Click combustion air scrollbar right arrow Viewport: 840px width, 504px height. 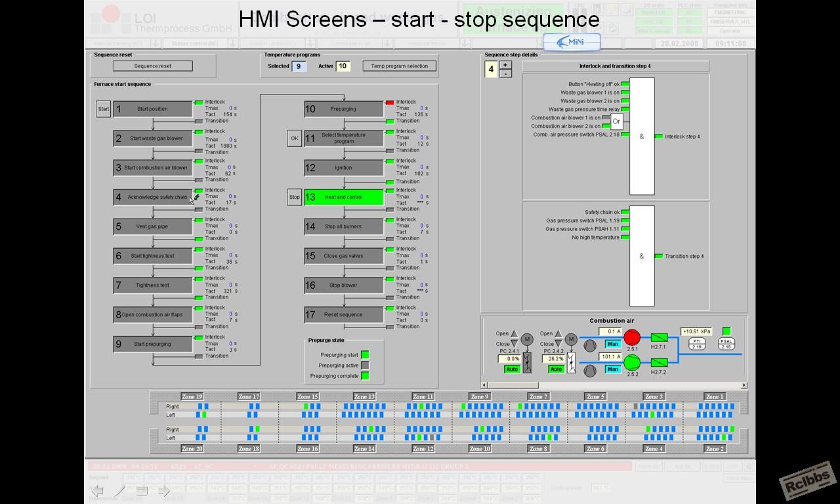coord(744,385)
